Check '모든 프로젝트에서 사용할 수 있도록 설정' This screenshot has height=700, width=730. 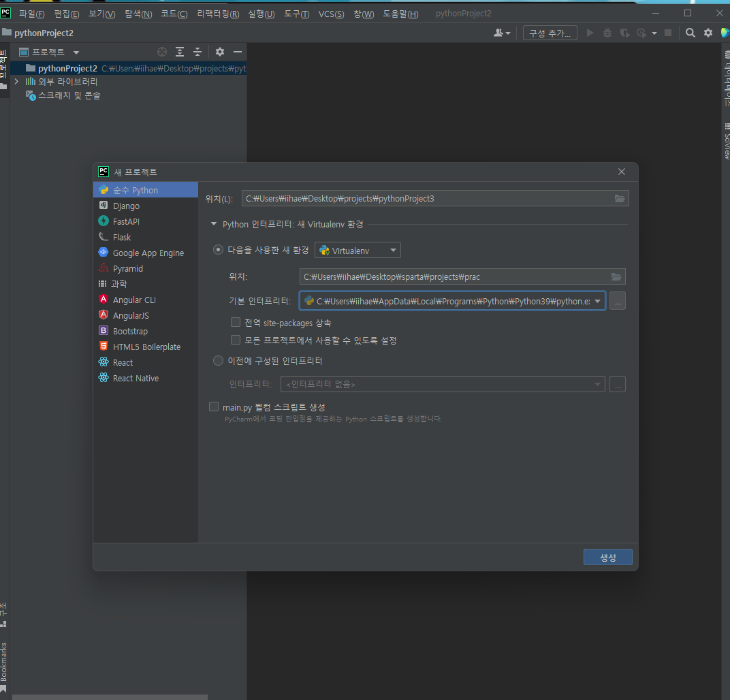(236, 340)
